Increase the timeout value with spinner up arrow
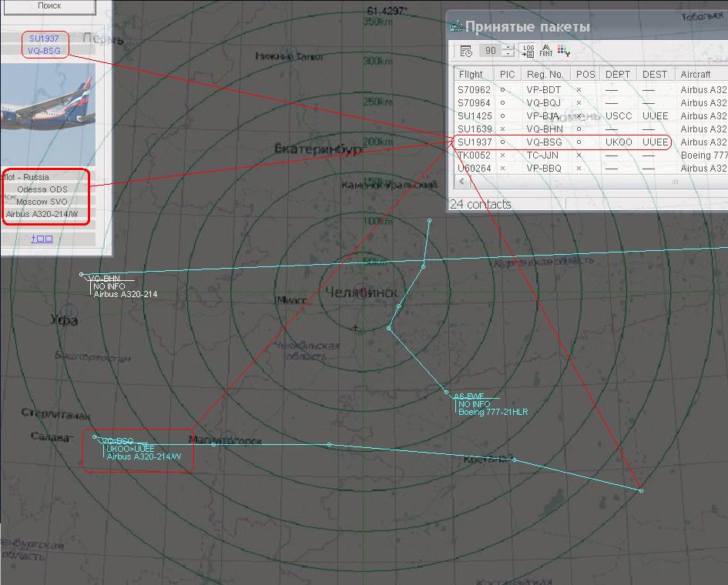 (508, 47)
